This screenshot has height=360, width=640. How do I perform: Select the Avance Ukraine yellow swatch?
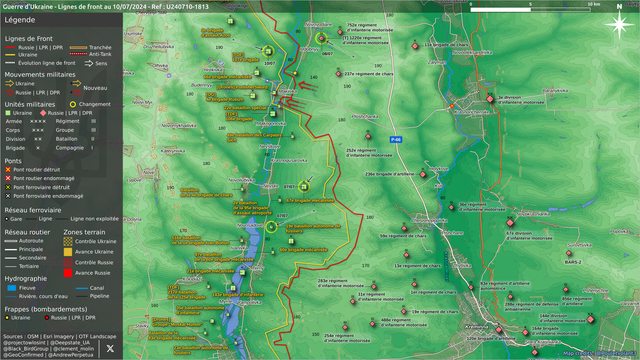(x=68, y=252)
